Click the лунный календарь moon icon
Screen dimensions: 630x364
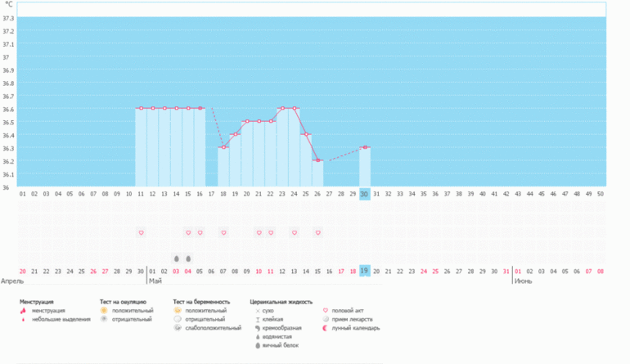[x=327, y=327]
